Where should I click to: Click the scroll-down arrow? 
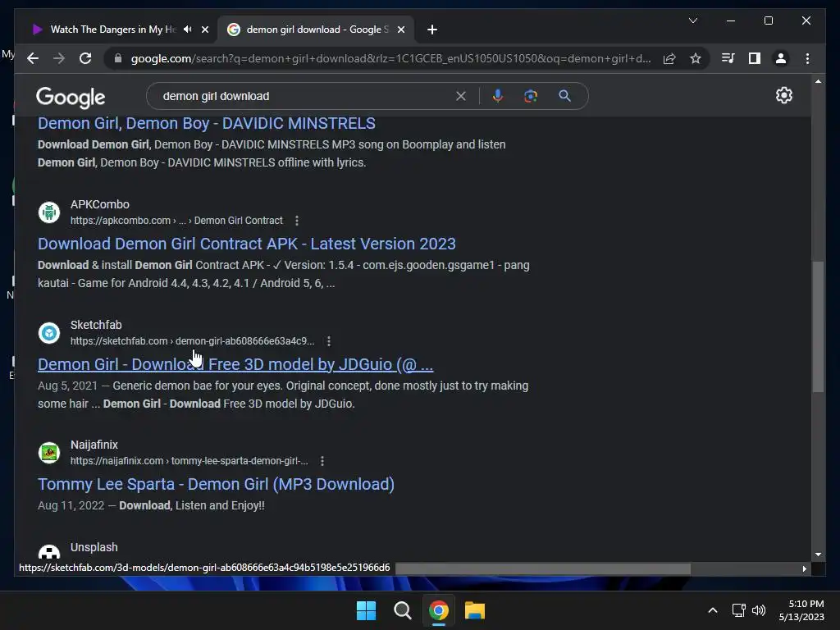point(818,555)
